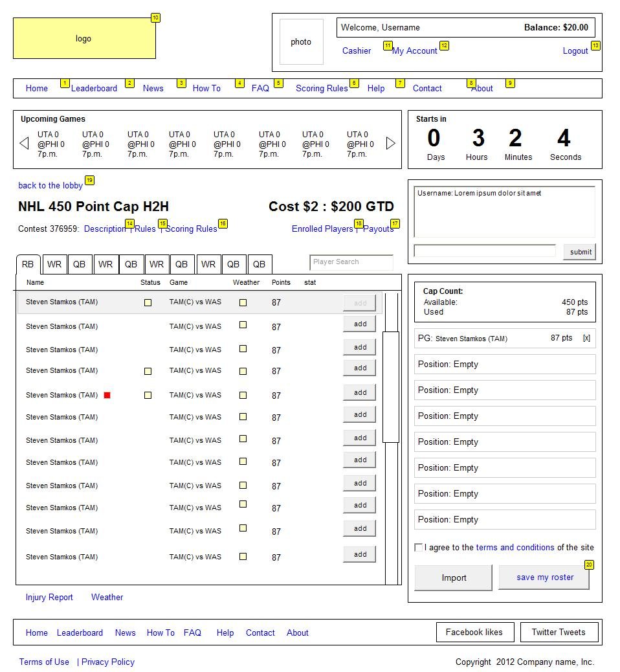Go back to the lobby

50,186
